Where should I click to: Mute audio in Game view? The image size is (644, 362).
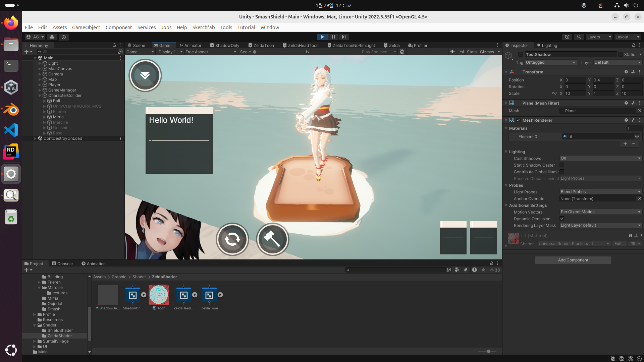(x=452, y=52)
